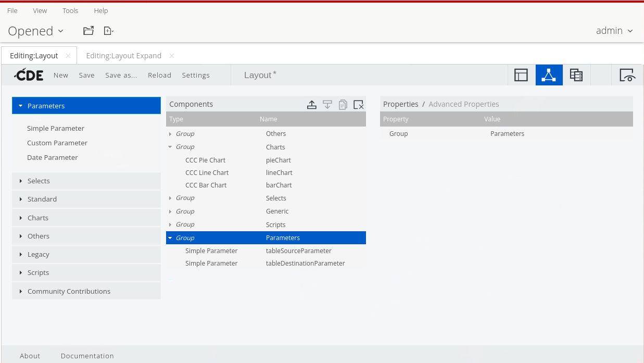Click the new file icon

point(108,31)
